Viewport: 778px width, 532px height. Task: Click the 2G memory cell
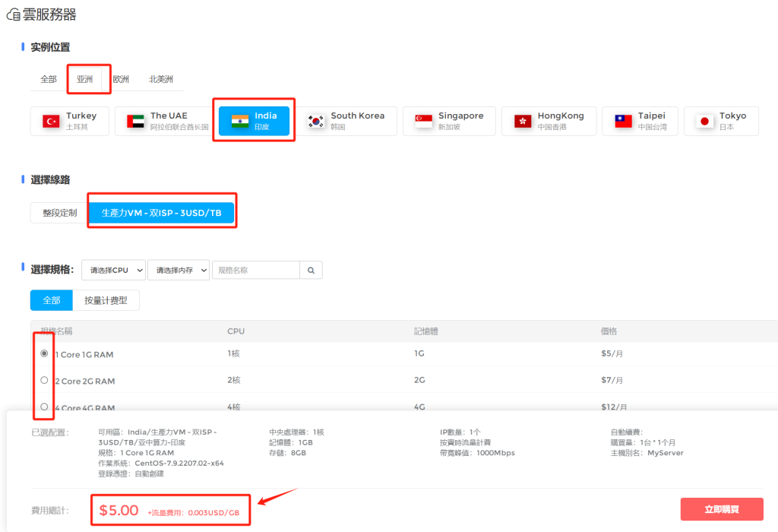[419, 380]
